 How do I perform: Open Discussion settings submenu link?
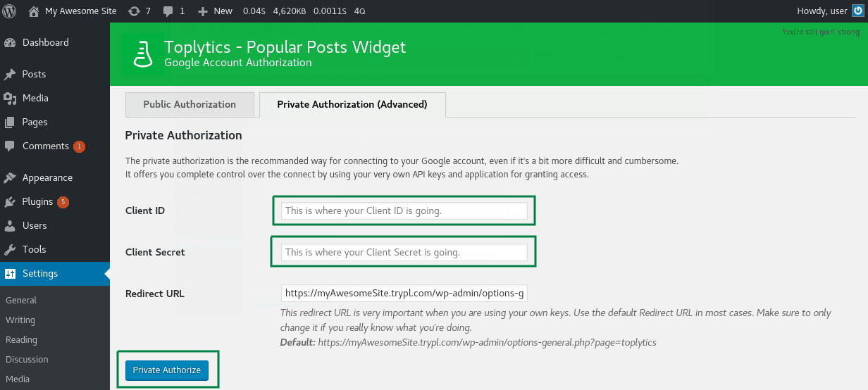pyautogui.click(x=27, y=359)
